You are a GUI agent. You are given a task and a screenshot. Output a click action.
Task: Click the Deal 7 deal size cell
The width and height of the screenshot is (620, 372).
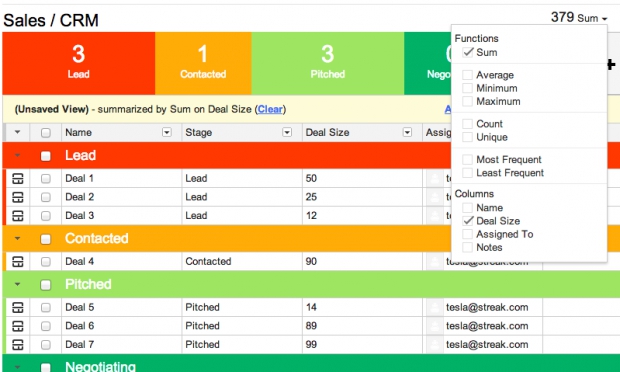[362, 345]
